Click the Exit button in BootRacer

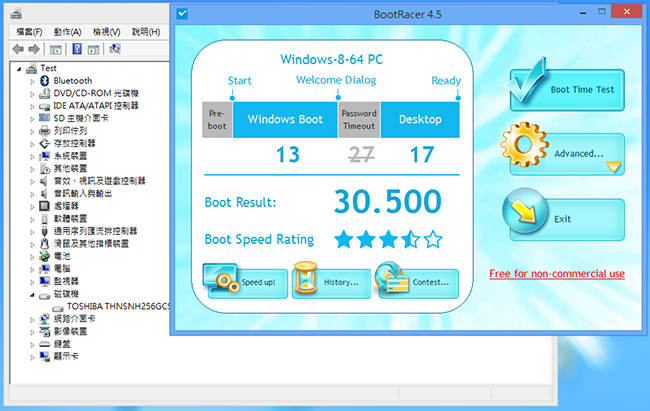567,219
